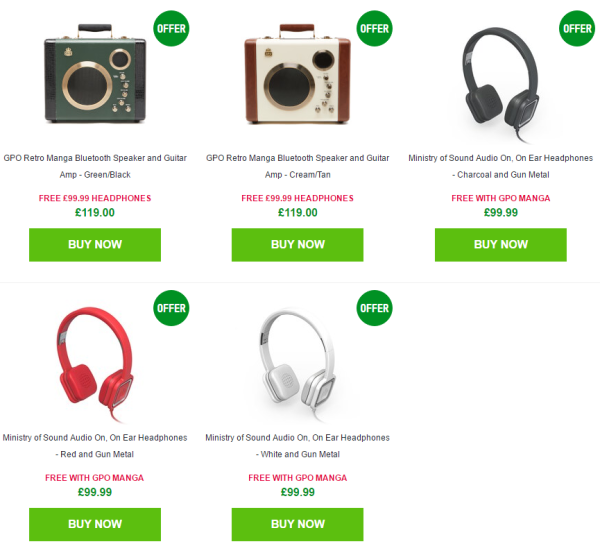Buy the Red and Gun Metal headphones now
This screenshot has width=600, height=553.
(95, 525)
